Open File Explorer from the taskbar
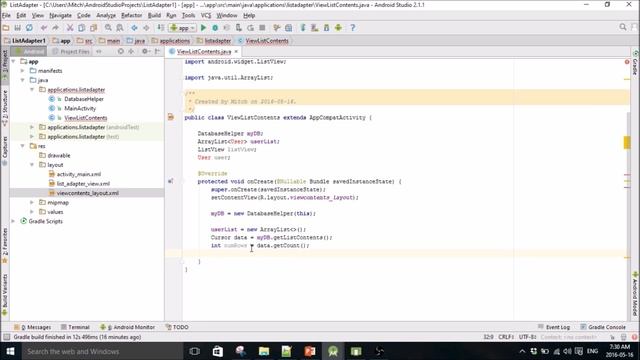 tap(264, 351)
